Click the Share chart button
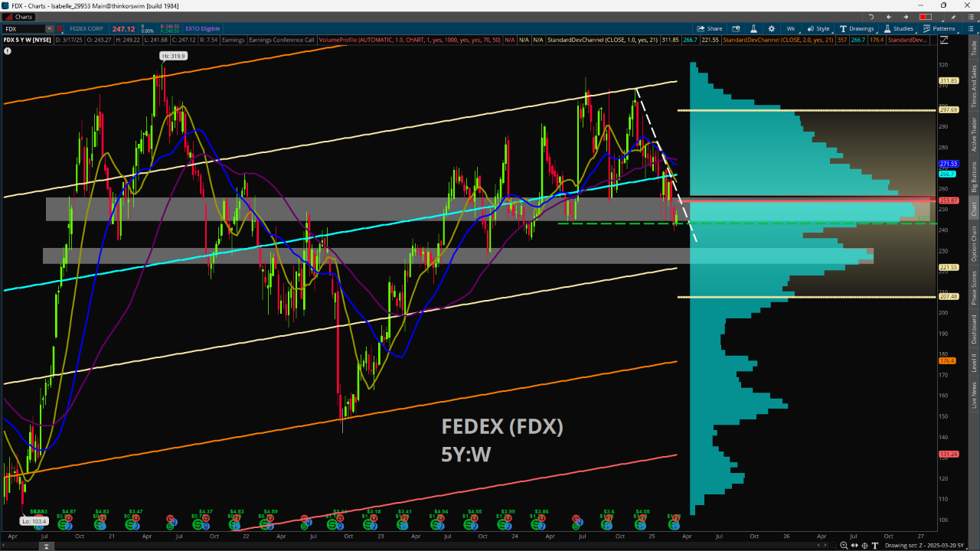This screenshot has width=980, height=551. tap(709, 28)
